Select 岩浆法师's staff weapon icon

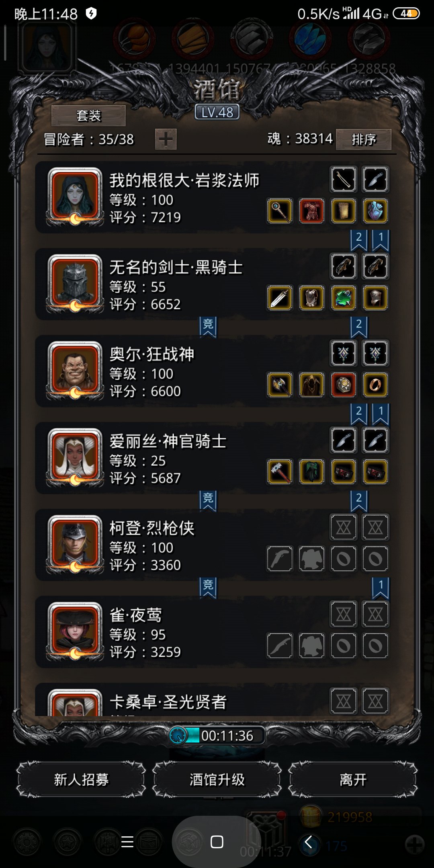pos(280,211)
